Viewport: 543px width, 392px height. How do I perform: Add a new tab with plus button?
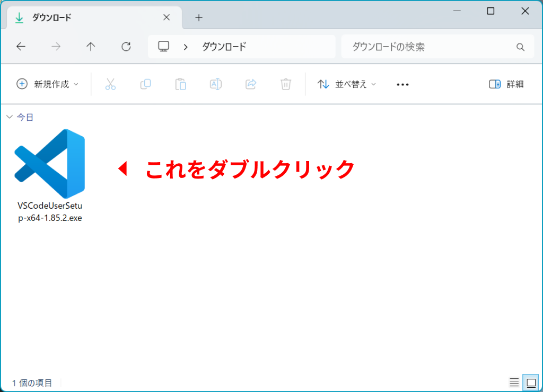199,17
